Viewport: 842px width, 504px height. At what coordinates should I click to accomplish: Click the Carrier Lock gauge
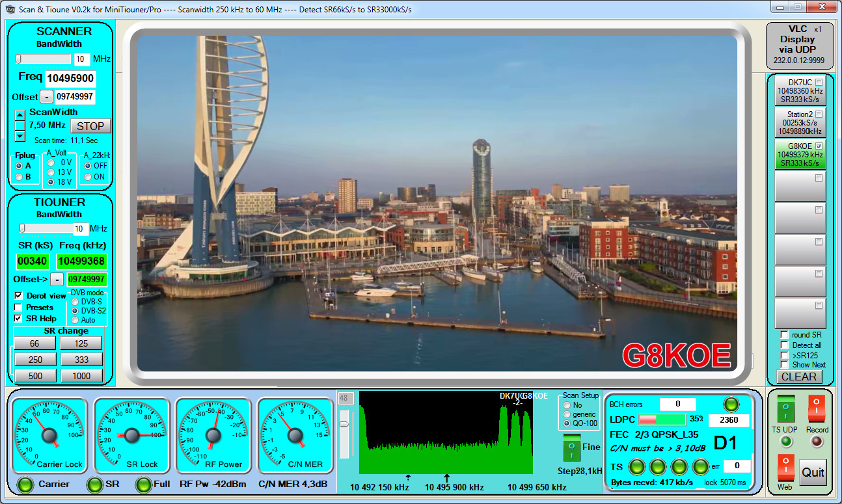point(49,435)
